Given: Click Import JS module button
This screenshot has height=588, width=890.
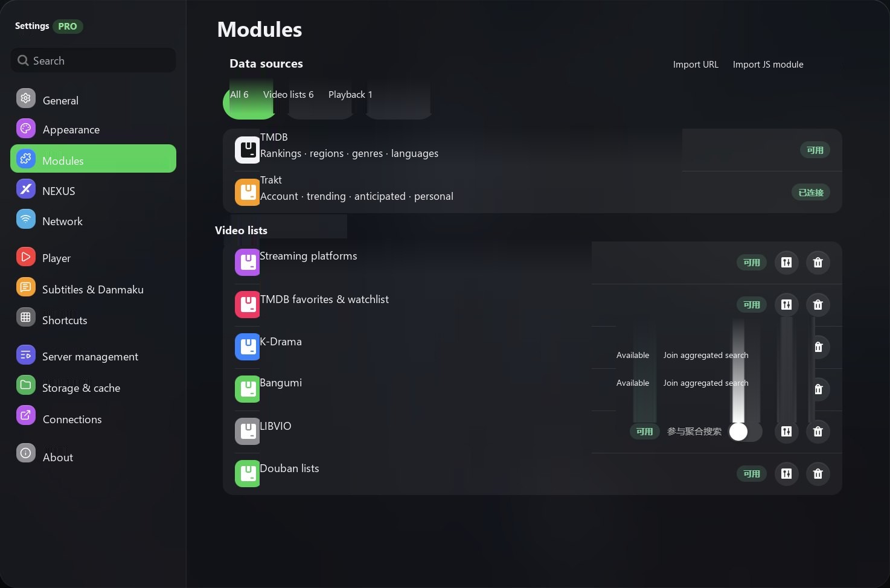Looking at the screenshot, I should pyautogui.click(x=768, y=65).
